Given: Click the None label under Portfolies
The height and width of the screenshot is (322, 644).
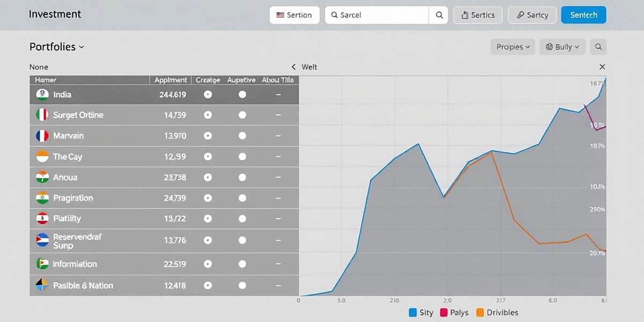Looking at the screenshot, I should 39,67.
